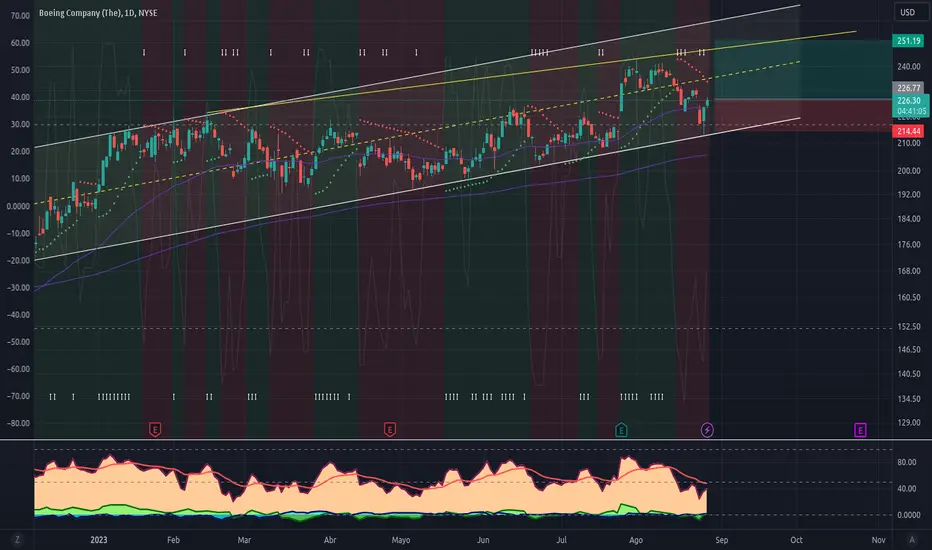Open the green earnings marker near Ago

click(621, 429)
